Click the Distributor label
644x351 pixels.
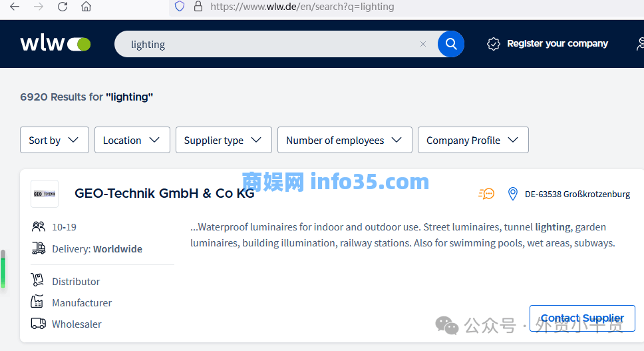76,282
